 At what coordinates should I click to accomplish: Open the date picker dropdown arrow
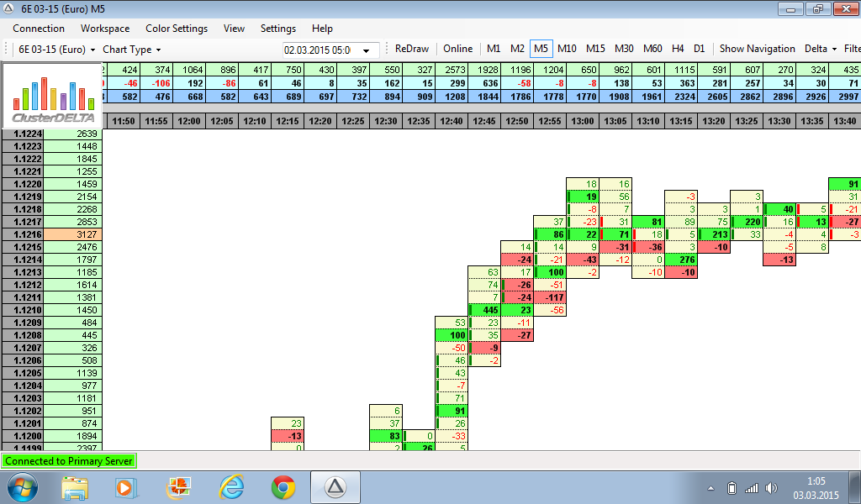(367, 50)
